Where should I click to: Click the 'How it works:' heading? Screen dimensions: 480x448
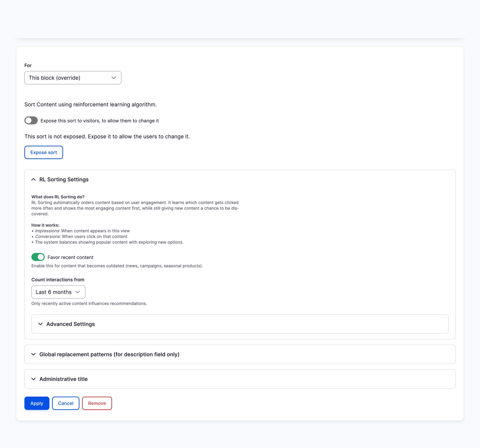[45, 225]
